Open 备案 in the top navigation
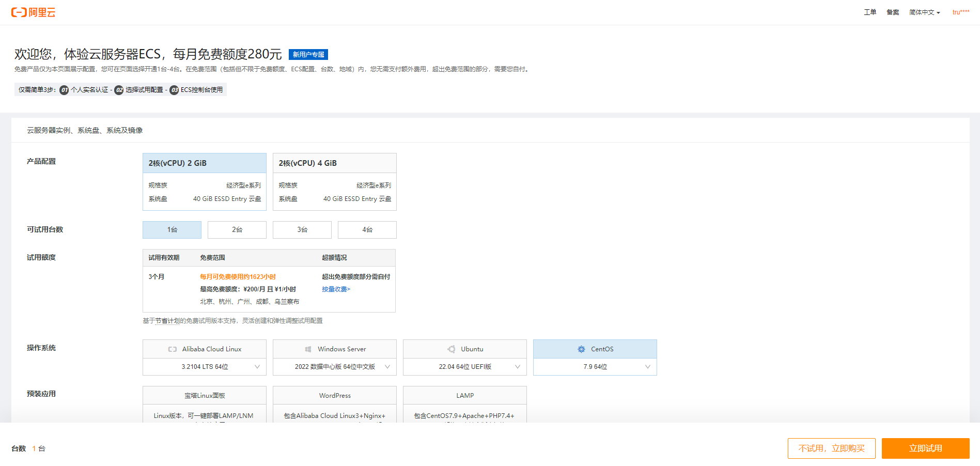This screenshot has height=466, width=980. pos(893,12)
